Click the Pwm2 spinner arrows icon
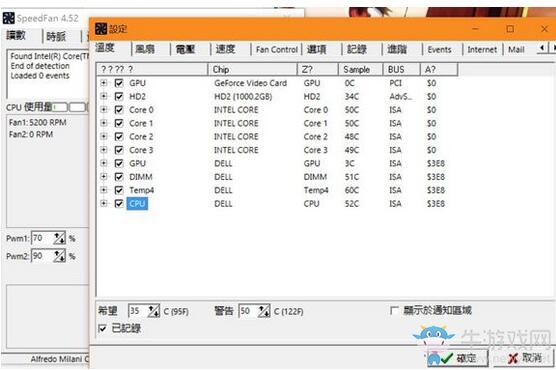 [x=59, y=255]
